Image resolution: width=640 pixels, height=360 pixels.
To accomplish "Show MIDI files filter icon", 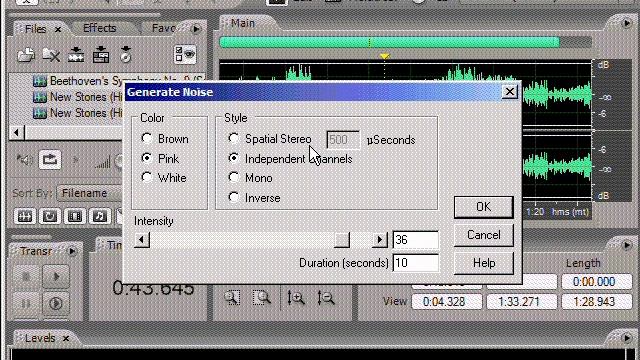I will (x=100, y=216).
